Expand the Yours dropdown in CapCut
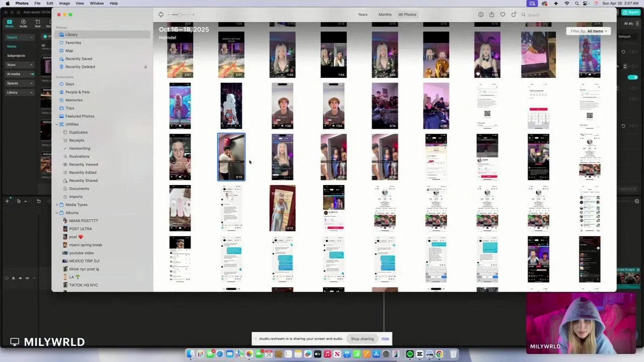Viewport: 644px width, 362px height. (x=19, y=65)
